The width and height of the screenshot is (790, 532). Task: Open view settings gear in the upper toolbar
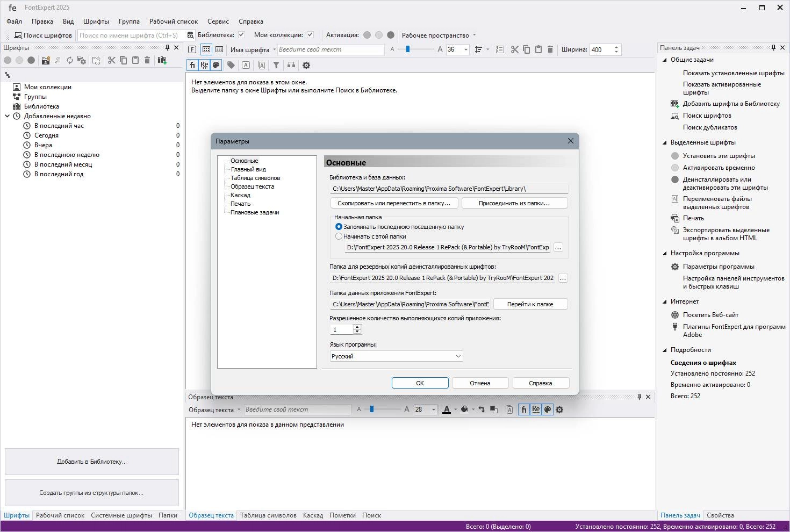click(x=306, y=65)
